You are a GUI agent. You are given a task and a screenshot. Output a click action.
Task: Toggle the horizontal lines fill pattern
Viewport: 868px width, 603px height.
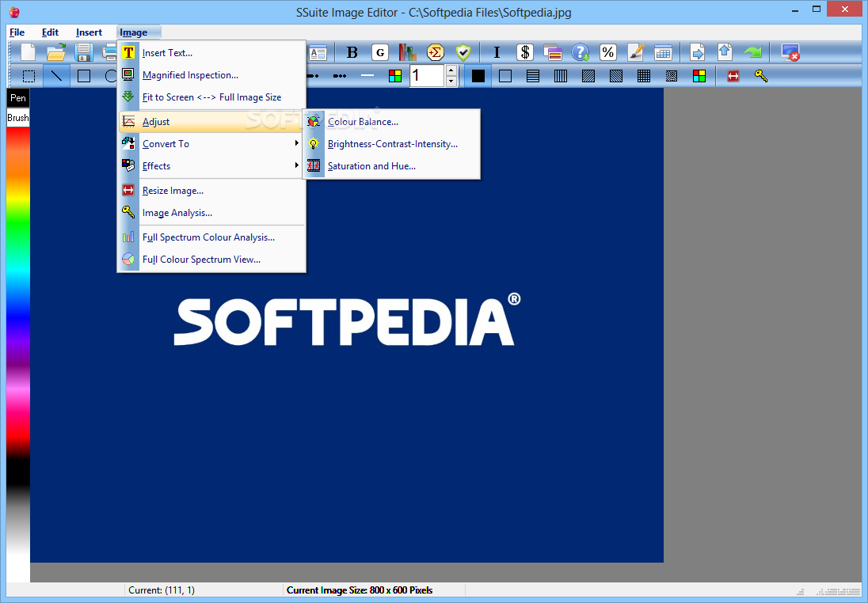[533, 76]
